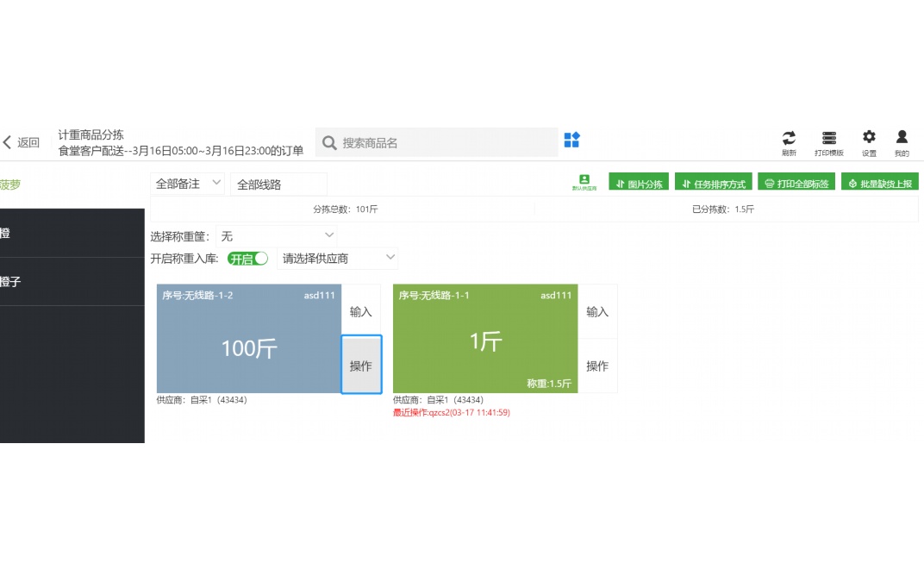Open 打印模版 print template icon
This screenshot has height=569, width=924.
coord(828,143)
